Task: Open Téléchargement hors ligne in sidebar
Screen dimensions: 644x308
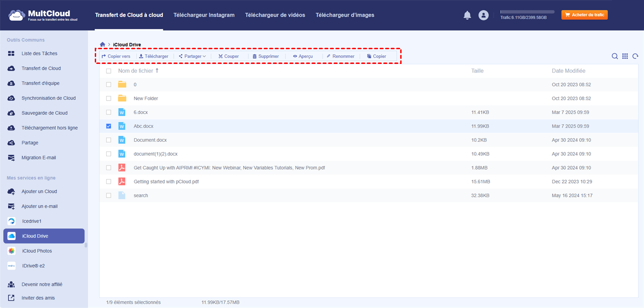Action: tap(50, 128)
